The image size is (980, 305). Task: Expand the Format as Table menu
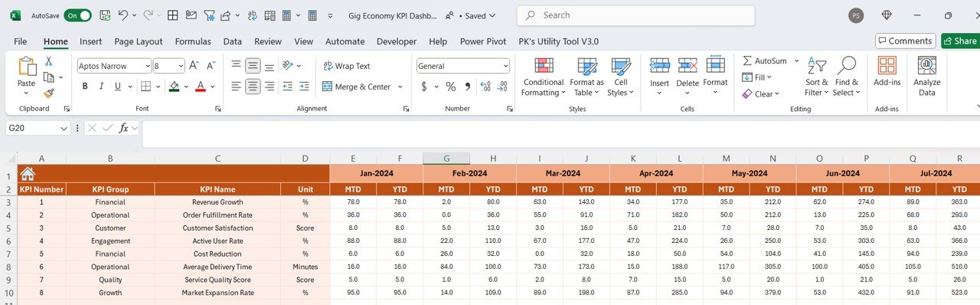[x=587, y=77]
